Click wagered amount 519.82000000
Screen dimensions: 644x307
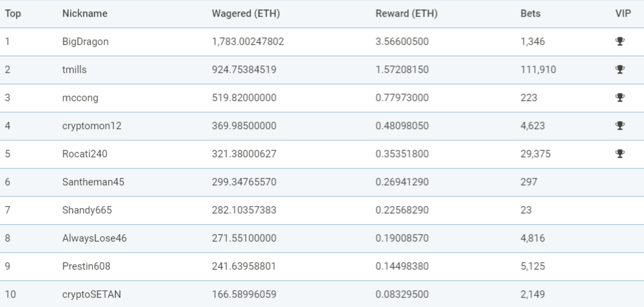[x=244, y=98]
